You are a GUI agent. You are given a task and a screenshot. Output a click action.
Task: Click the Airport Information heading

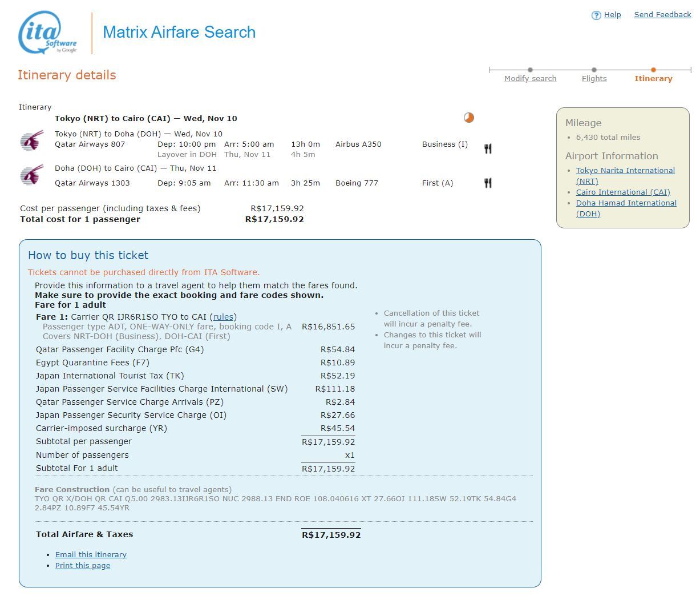point(612,156)
